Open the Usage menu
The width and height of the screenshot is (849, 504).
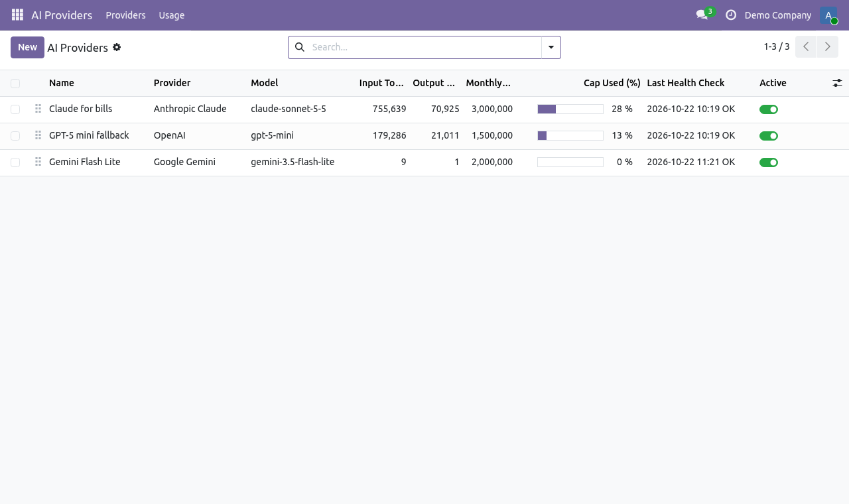[172, 15]
